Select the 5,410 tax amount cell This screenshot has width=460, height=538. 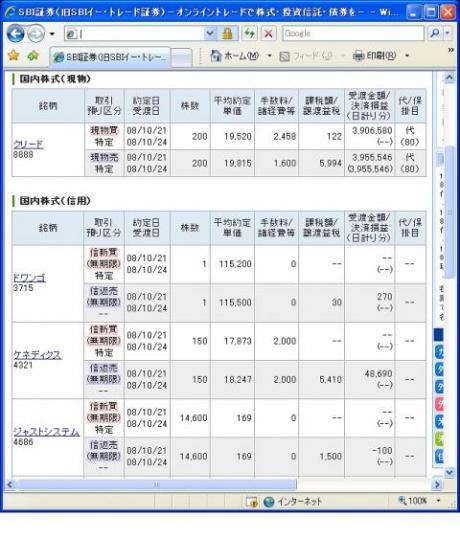[x=321, y=379]
